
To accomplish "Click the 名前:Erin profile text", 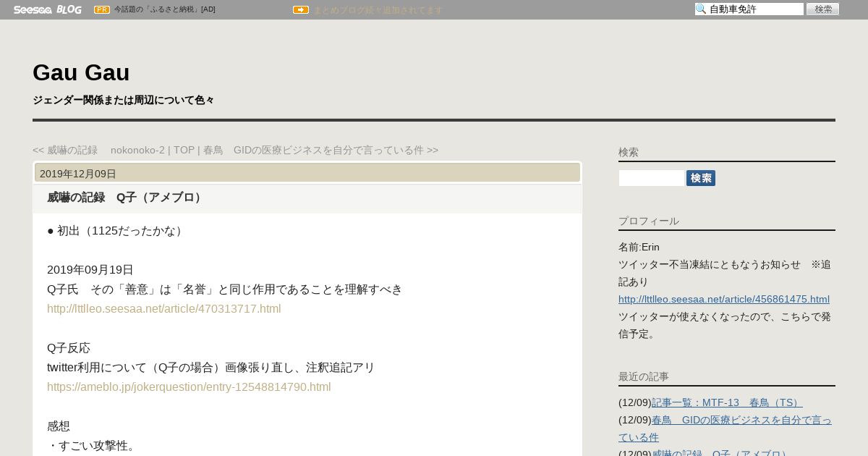I will [639, 247].
